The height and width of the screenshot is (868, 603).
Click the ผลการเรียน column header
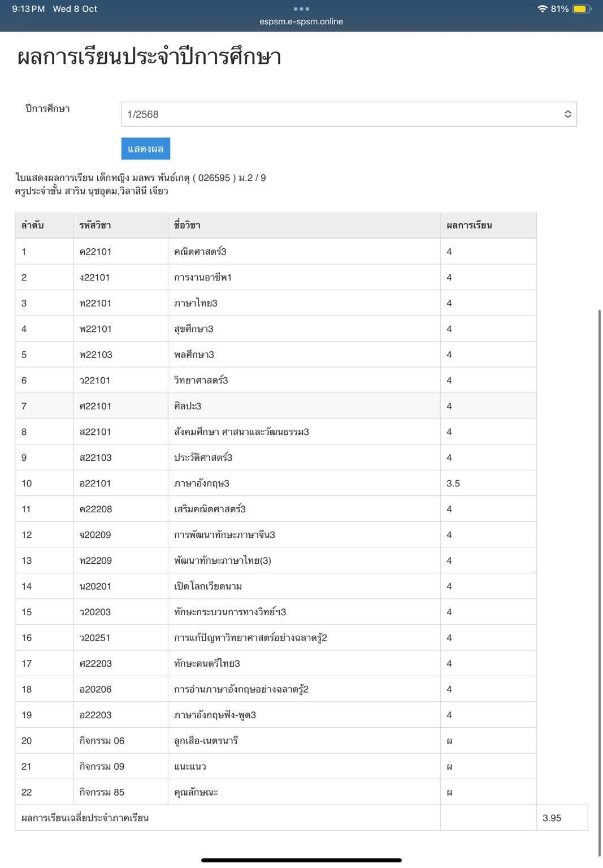click(469, 225)
